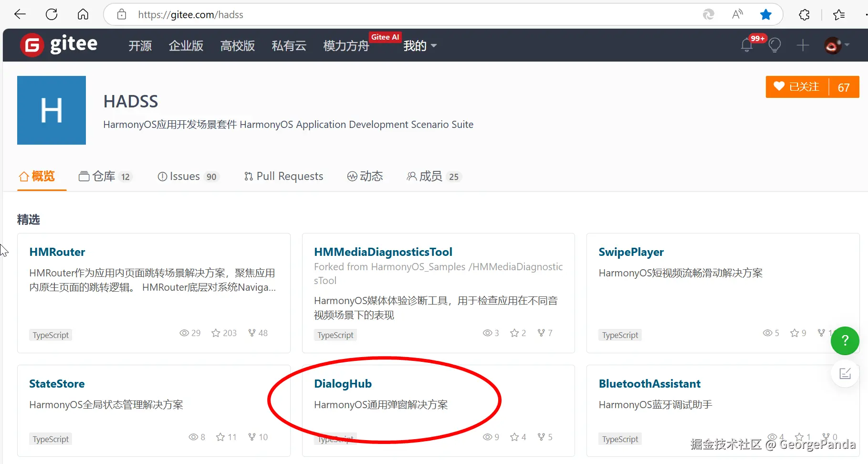Switch to the Pull Requests tab
This screenshot has height=464, width=868.
click(283, 177)
